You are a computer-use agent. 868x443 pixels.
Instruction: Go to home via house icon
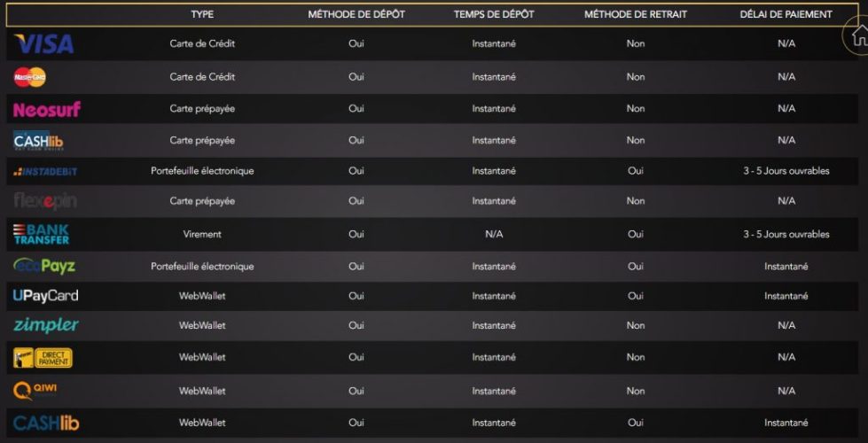858,37
